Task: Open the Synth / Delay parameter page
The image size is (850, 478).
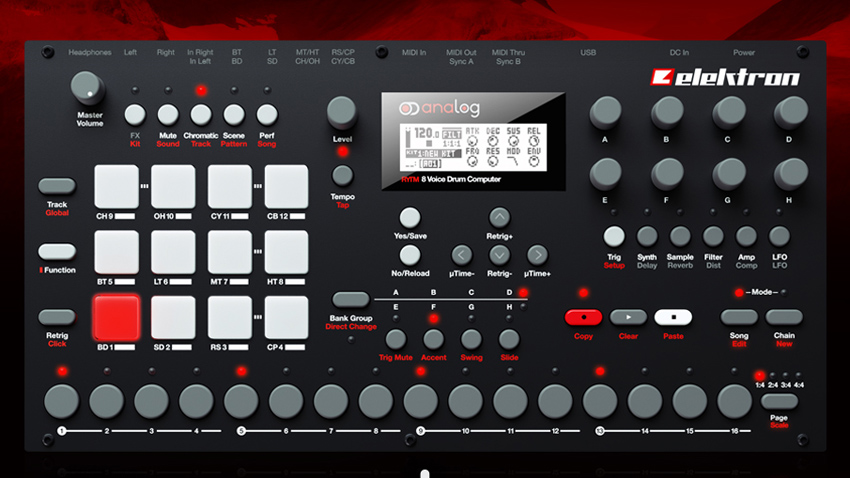Action: pos(647,236)
